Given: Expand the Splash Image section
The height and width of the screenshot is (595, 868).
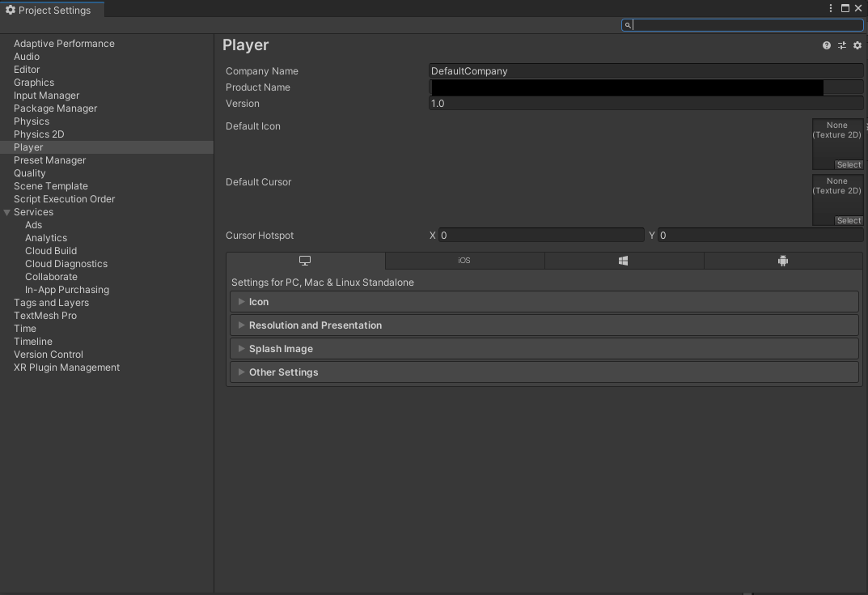Looking at the screenshot, I should pyautogui.click(x=241, y=348).
